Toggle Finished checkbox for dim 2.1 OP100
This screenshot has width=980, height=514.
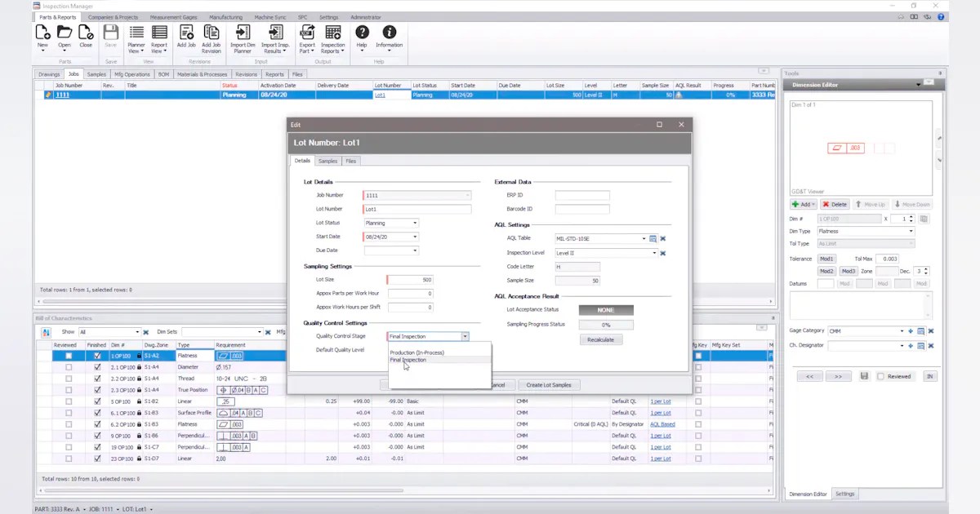[97, 367]
